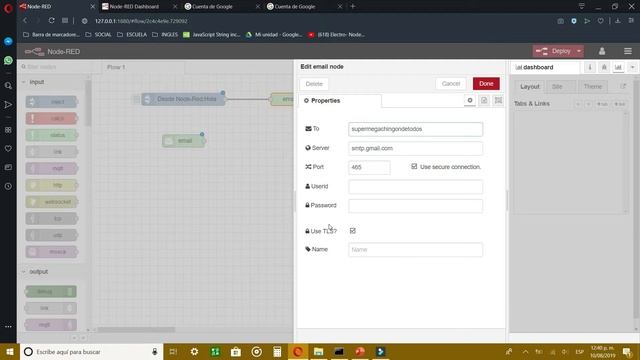Select the catch node in palette

click(x=51, y=118)
